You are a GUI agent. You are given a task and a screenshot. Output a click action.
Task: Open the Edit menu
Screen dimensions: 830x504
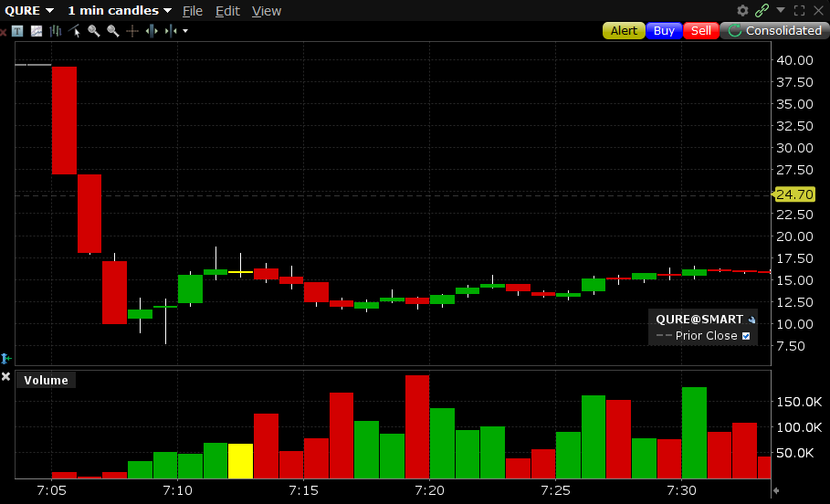point(227,11)
